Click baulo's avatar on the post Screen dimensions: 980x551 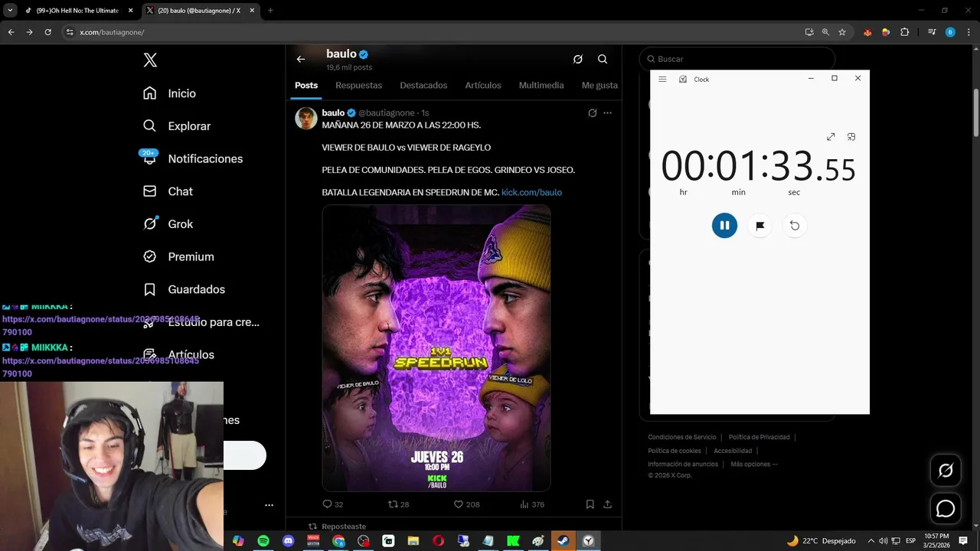(x=306, y=119)
